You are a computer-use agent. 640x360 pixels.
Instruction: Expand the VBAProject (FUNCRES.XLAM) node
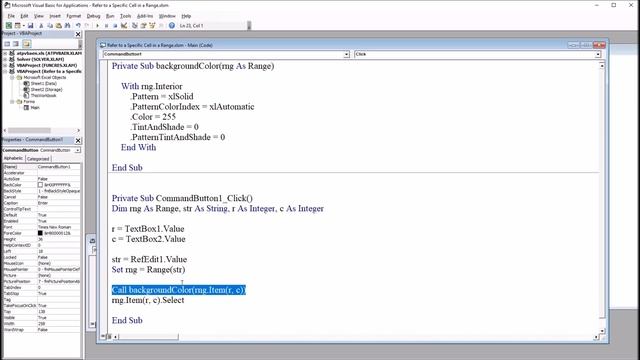tap(5, 65)
